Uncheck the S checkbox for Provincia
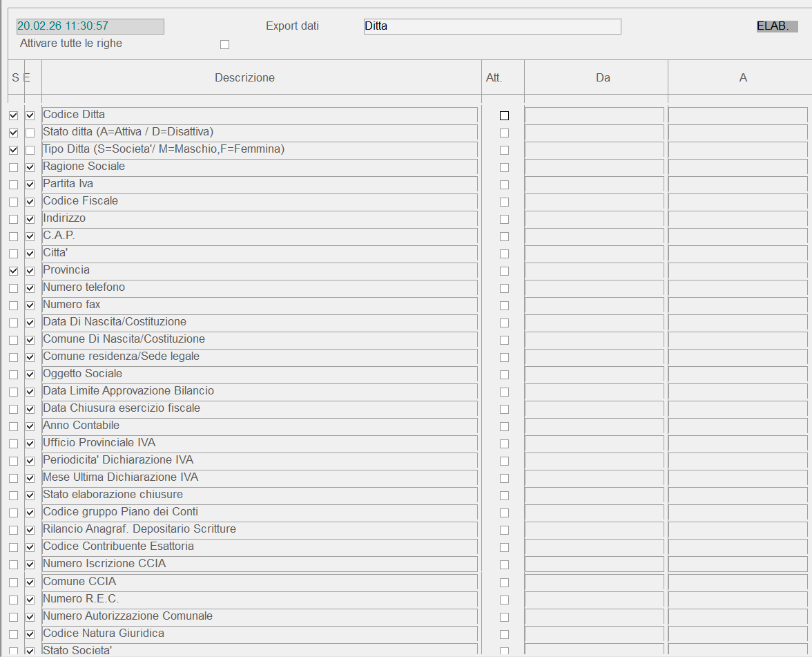The height and width of the screenshot is (657, 812). coord(14,271)
